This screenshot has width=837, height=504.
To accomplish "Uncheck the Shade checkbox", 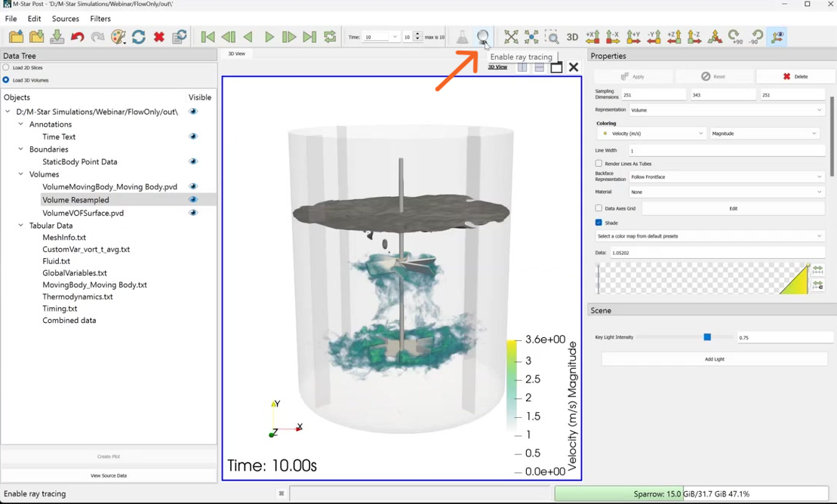I will coord(599,223).
